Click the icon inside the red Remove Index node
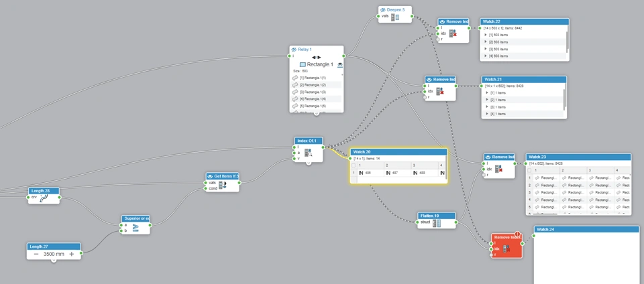 tap(506, 248)
